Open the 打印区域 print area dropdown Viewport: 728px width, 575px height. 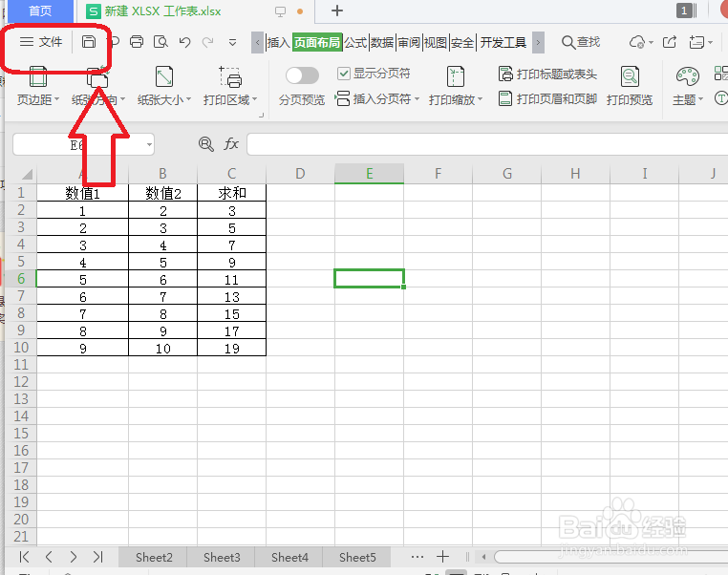click(230, 86)
